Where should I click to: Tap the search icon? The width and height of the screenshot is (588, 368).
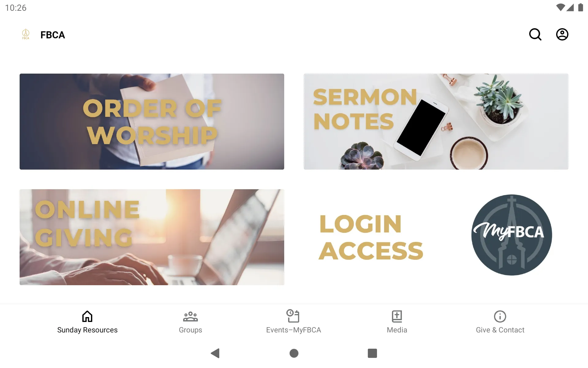point(536,34)
